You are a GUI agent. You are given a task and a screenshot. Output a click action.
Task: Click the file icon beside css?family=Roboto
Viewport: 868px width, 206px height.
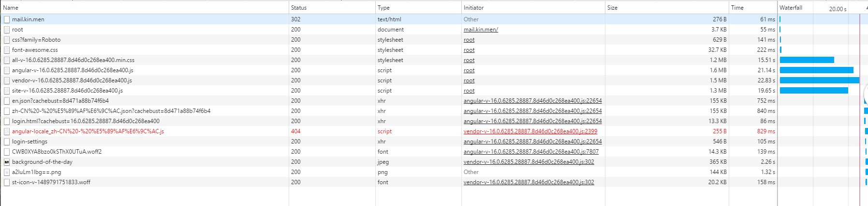(7, 40)
